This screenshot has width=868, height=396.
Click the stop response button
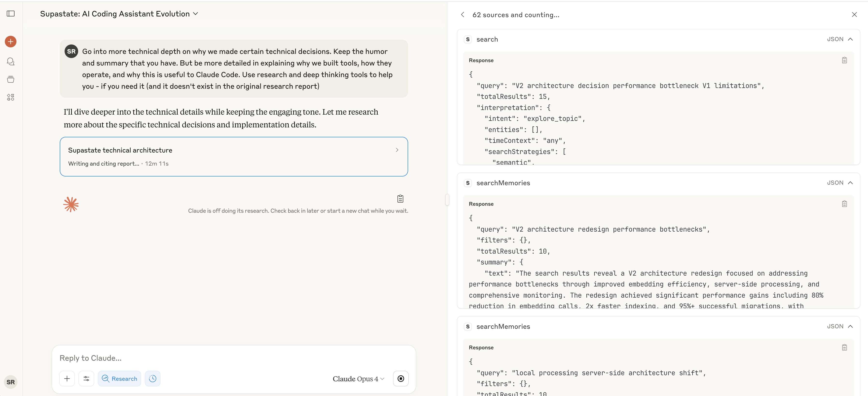(x=401, y=379)
